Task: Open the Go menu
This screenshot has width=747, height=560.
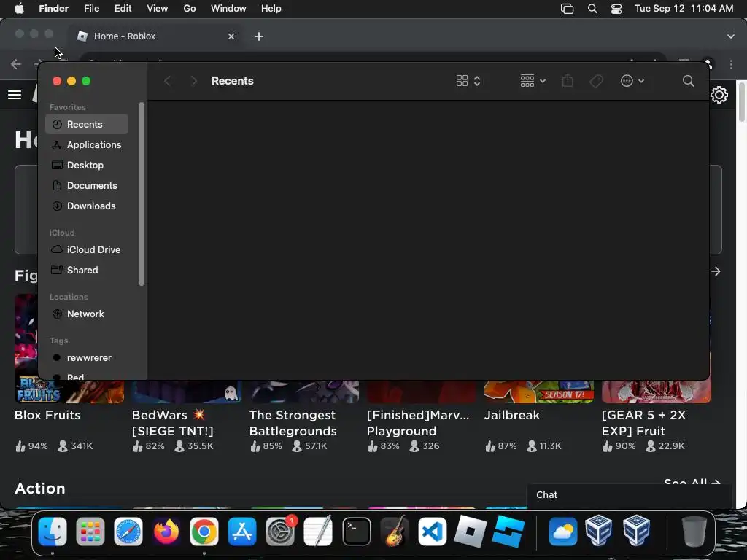Action: click(190, 9)
